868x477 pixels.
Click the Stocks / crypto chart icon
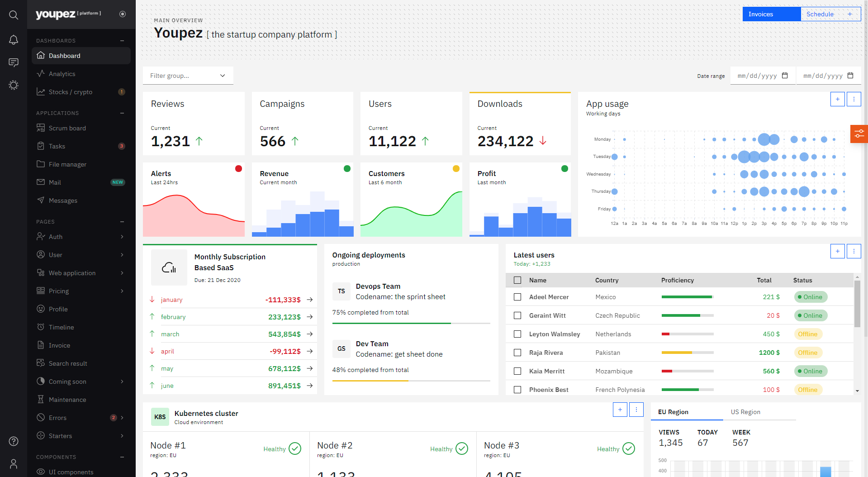pyautogui.click(x=41, y=91)
